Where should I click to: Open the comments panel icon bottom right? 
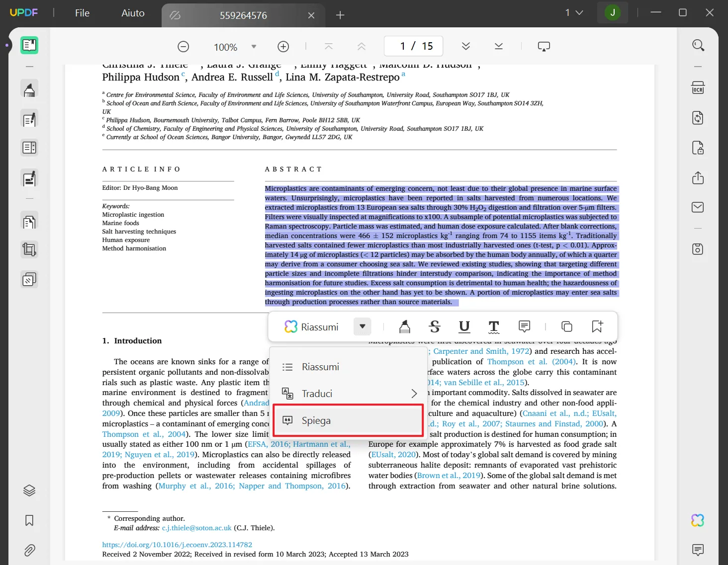[x=698, y=550]
